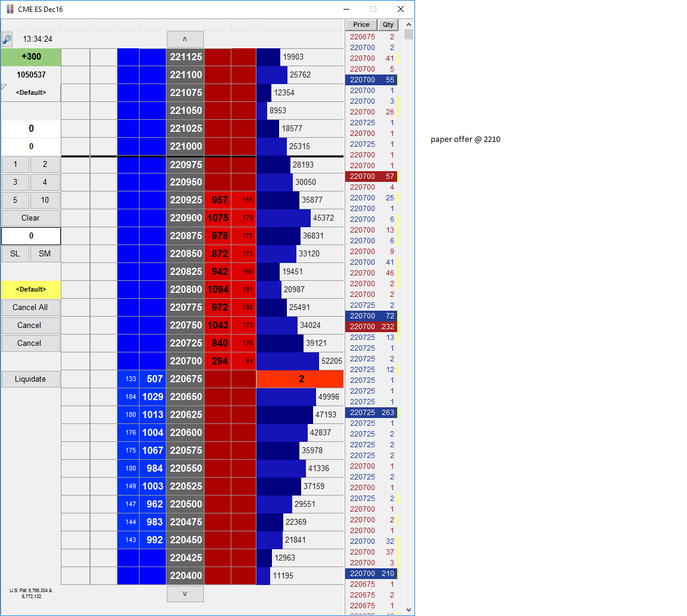Click the ask order count 64 at 220700
The width and height of the screenshot is (687, 616).
click(x=243, y=361)
